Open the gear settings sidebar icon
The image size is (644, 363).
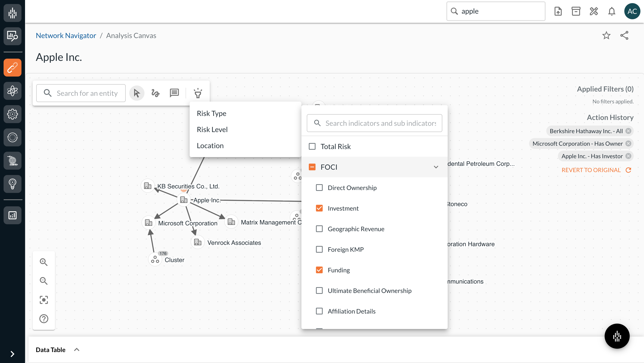click(12, 114)
